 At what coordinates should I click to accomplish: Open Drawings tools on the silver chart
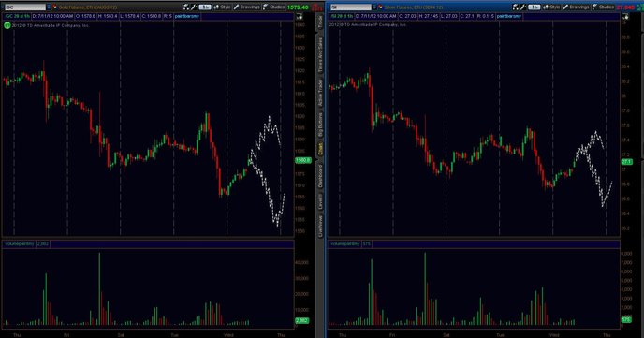(578, 7)
